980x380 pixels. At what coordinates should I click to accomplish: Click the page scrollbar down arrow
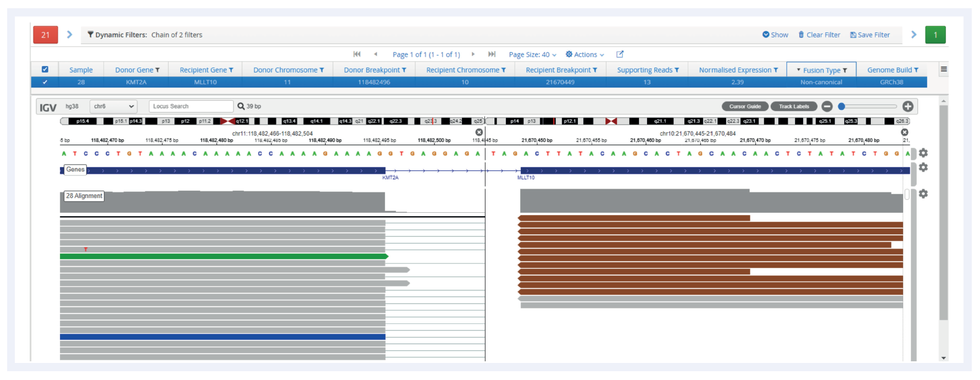[944, 358]
